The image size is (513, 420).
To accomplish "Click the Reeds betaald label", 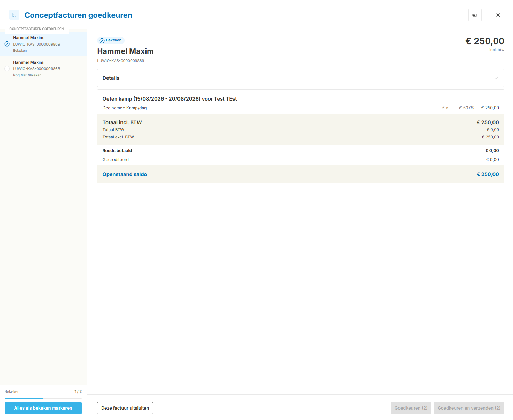I will click(x=117, y=151).
